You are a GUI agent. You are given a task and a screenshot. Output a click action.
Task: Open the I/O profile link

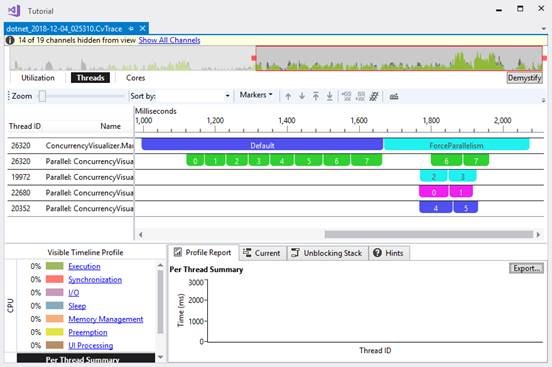coord(74,293)
